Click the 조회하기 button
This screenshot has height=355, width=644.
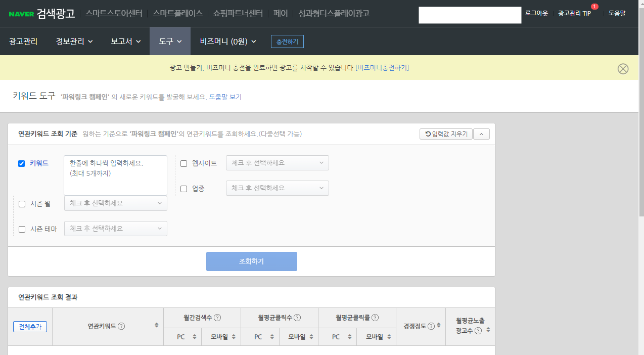point(251,261)
